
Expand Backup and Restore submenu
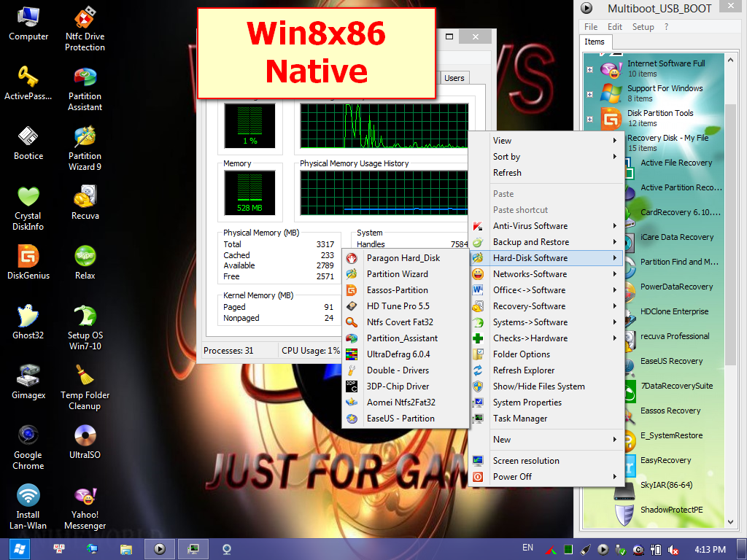546,242
